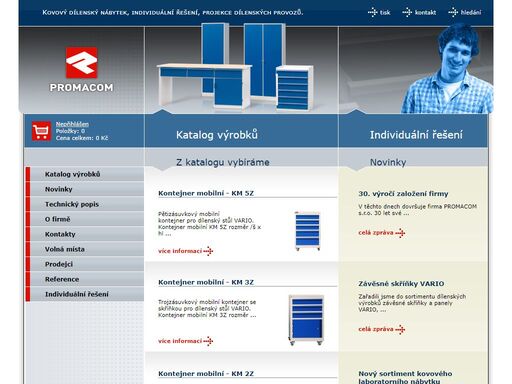The height and width of the screenshot is (384, 512).
Task: Open Katalog výrobků in left menu
Action: coord(85,174)
